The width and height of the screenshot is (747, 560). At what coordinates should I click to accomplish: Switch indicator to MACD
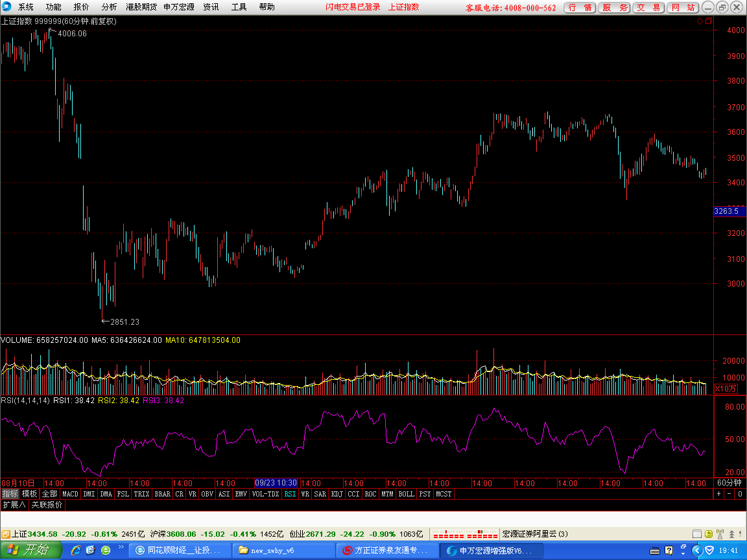(70, 494)
